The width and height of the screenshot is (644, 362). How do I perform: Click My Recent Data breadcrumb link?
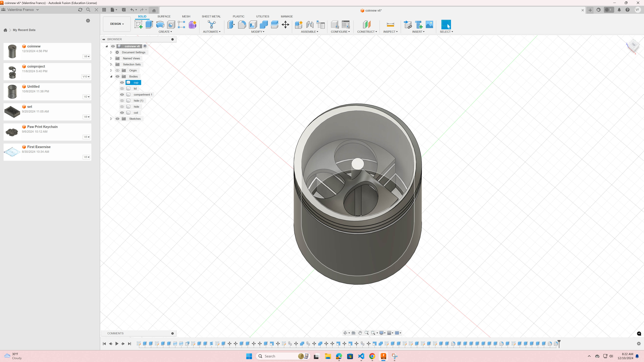[24, 30]
